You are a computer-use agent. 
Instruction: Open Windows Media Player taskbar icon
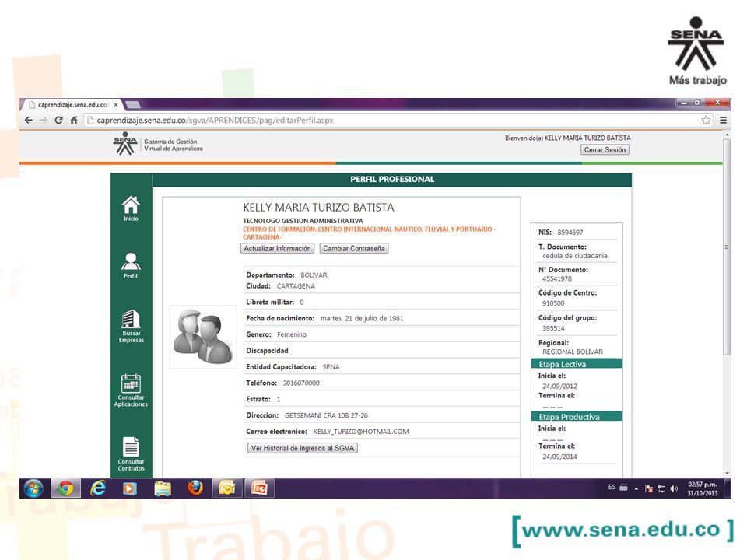(130, 488)
